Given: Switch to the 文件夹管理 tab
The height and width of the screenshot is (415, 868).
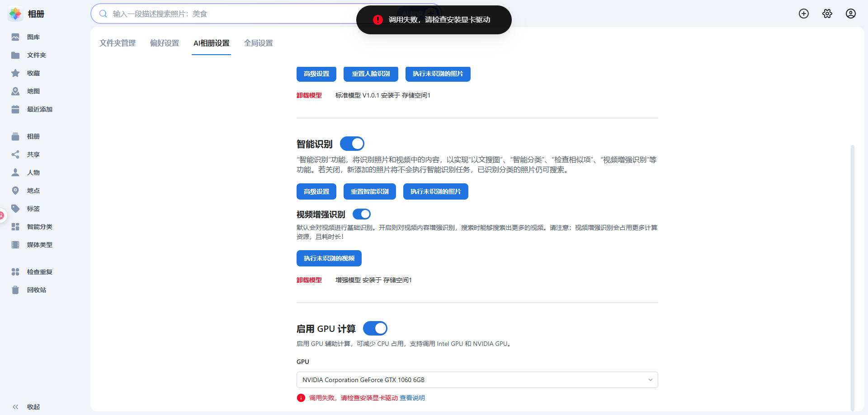Looking at the screenshot, I should (x=118, y=43).
